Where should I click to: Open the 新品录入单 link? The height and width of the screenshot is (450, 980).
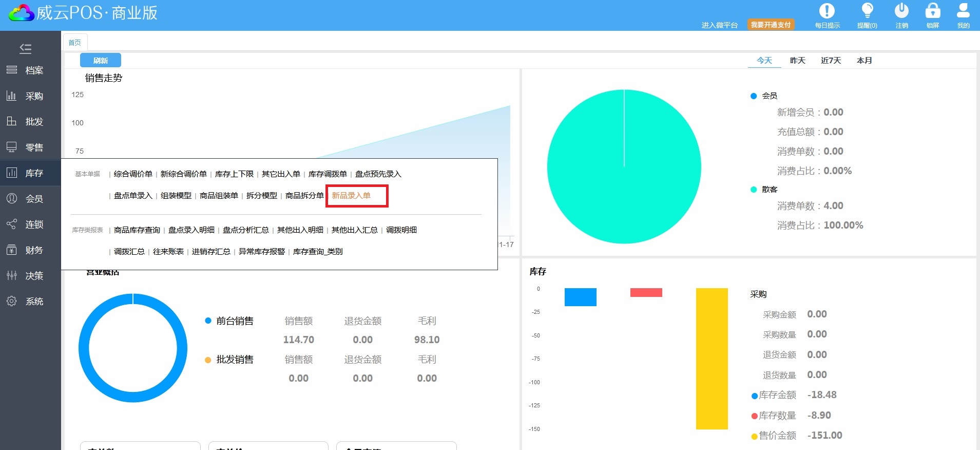tap(351, 196)
